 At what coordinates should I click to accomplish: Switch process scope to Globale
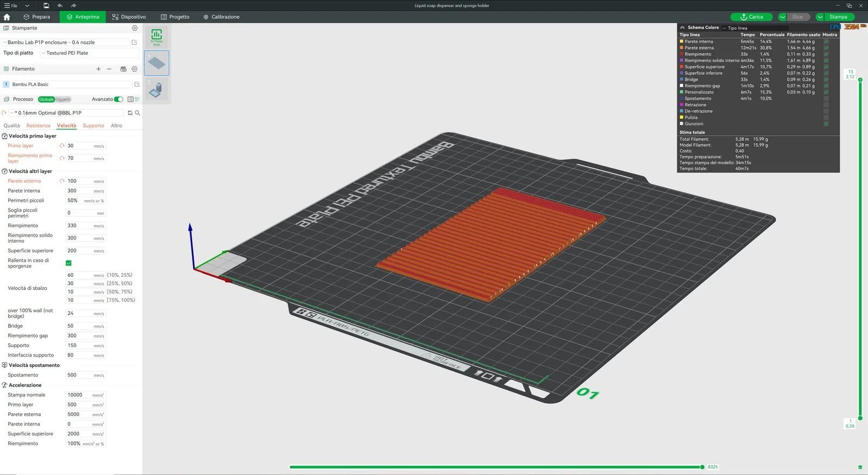46,99
